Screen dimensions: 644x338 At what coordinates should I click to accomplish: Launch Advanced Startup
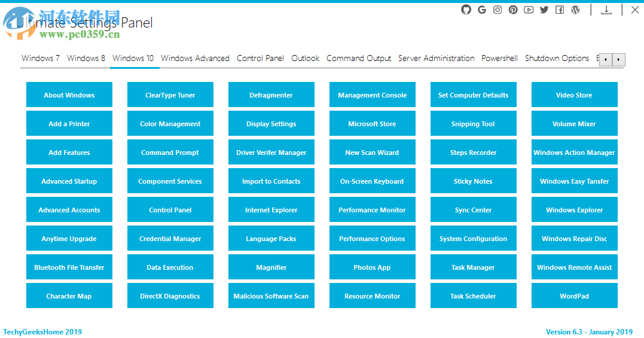(x=69, y=181)
